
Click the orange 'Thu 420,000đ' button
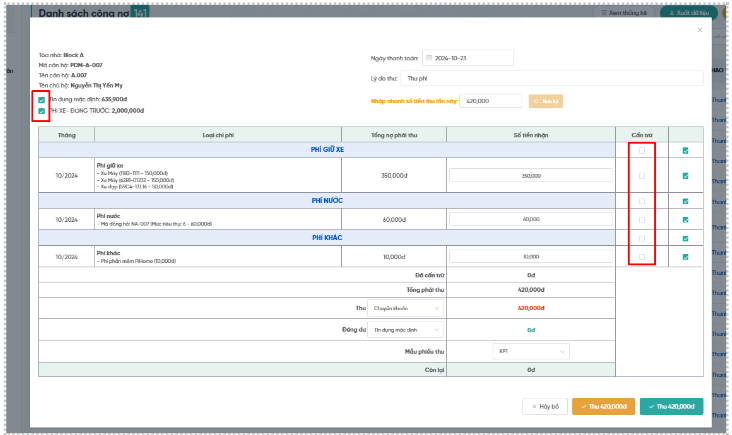[x=603, y=407]
